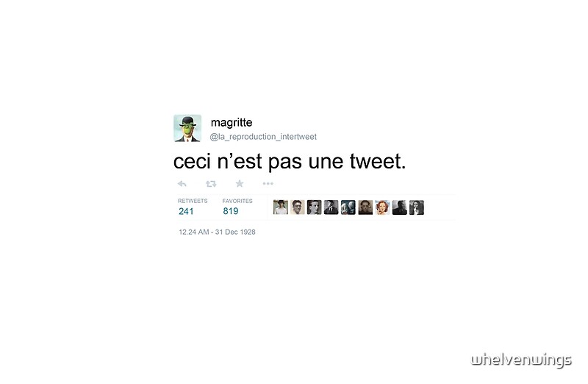Viewport: 588px width, 384px height.
Task: Click the avatar with red curly hair
Action: 382,207
